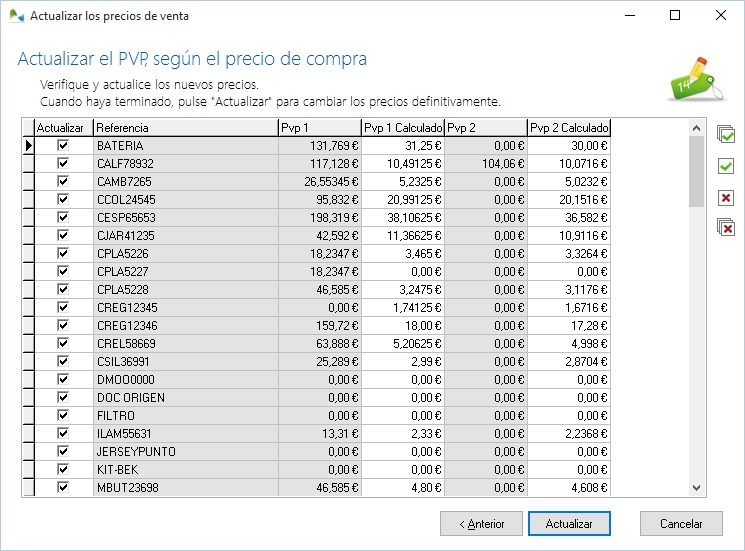This screenshot has height=551, width=745.
Task: Click the Pvp 1 value 159,72 €
Action: pos(320,326)
